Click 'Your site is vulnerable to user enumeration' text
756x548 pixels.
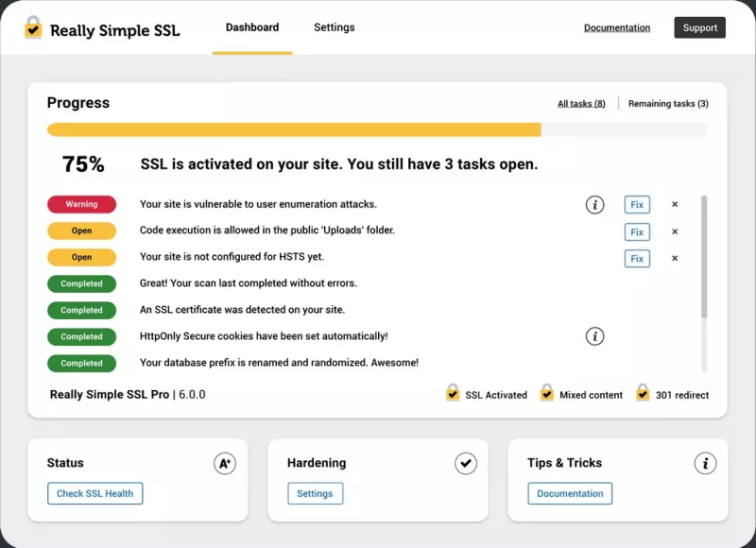coord(258,204)
